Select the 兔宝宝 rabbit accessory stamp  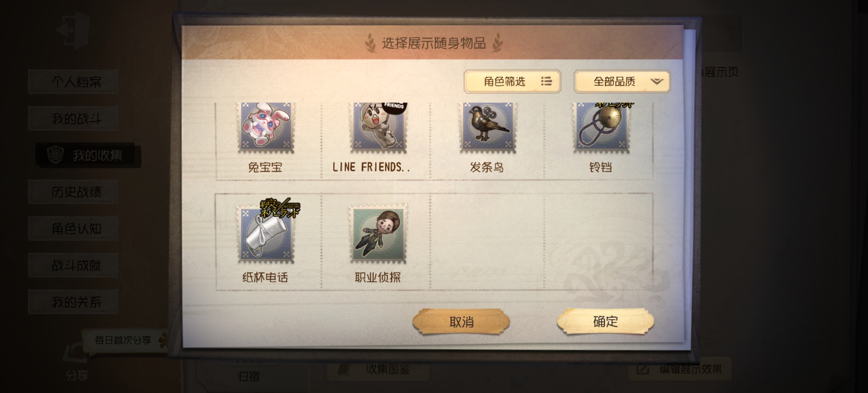click(x=265, y=128)
